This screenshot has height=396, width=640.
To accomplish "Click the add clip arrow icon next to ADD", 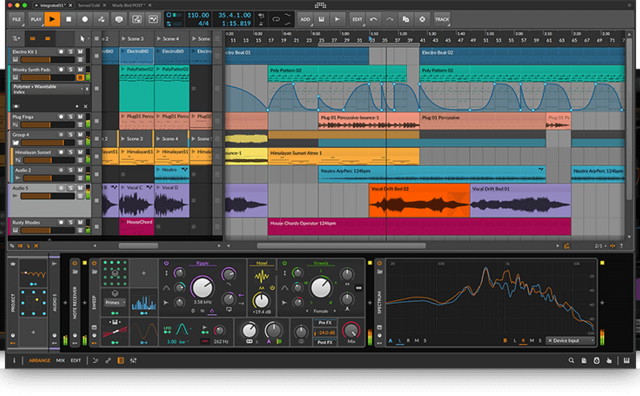I will coord(337,19).
